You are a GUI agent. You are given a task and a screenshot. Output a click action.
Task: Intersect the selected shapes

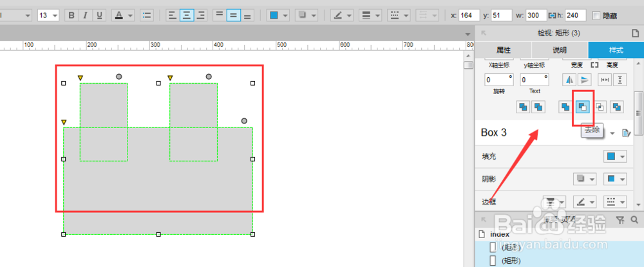(x=600, y=107)
